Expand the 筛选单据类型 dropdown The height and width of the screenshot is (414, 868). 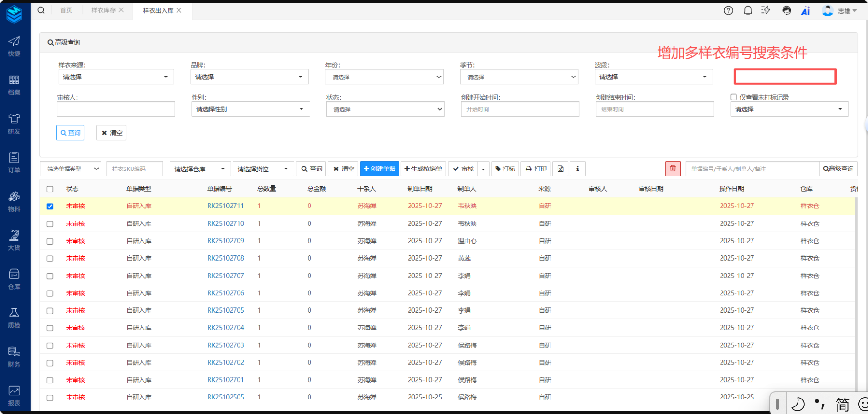(70, 169)
